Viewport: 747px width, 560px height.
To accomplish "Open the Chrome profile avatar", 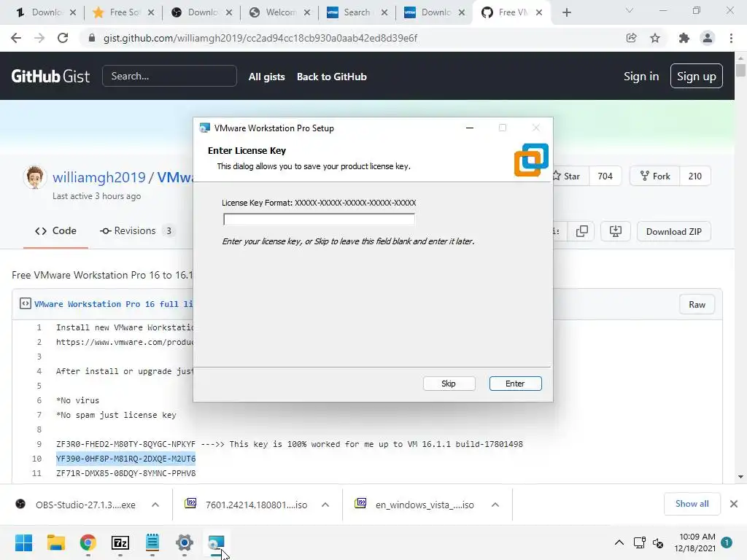I will [708, 38].
